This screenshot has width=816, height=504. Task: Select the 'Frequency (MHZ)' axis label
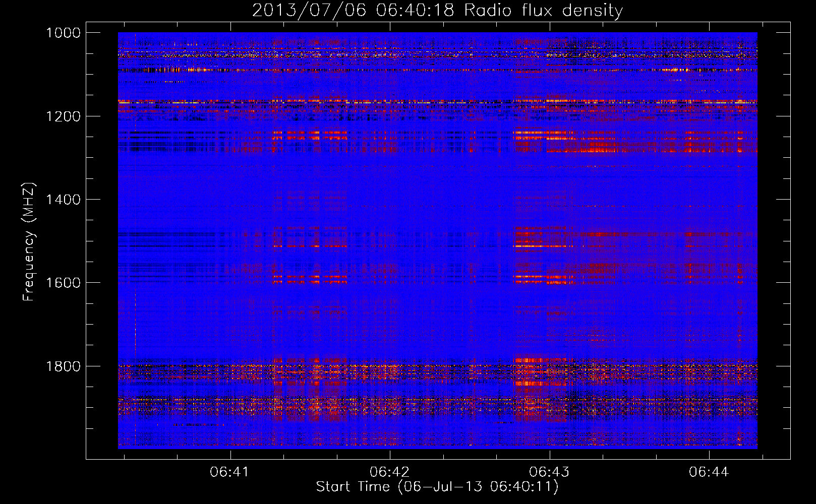point(29,242)
